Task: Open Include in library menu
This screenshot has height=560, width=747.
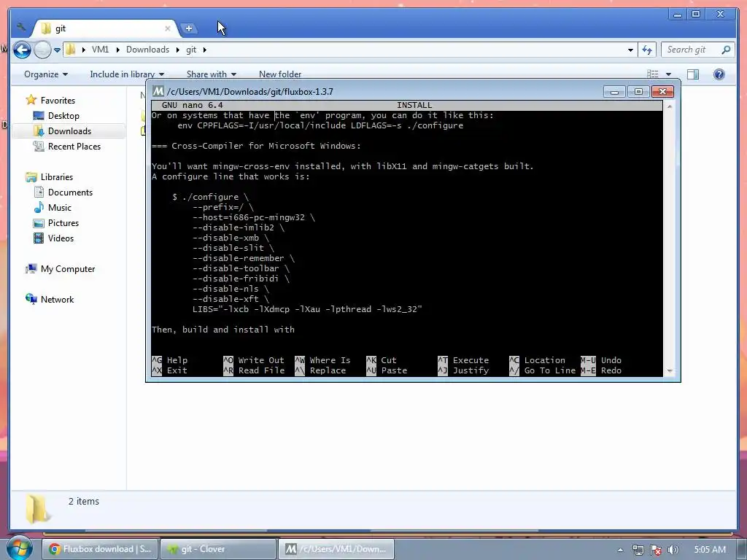Action: (x=127, y=74)
